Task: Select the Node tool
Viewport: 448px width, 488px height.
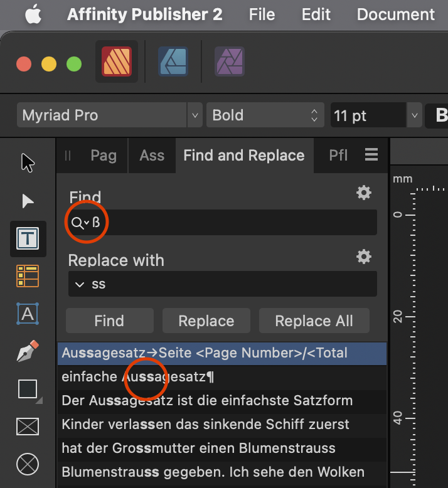Action: point(28,201)
